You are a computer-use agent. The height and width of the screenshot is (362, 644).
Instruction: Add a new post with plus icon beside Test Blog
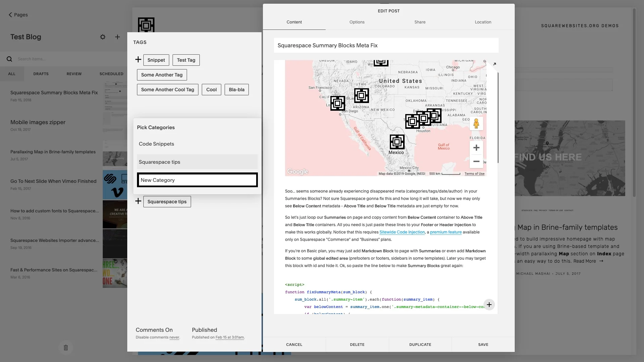coord(117,37)
